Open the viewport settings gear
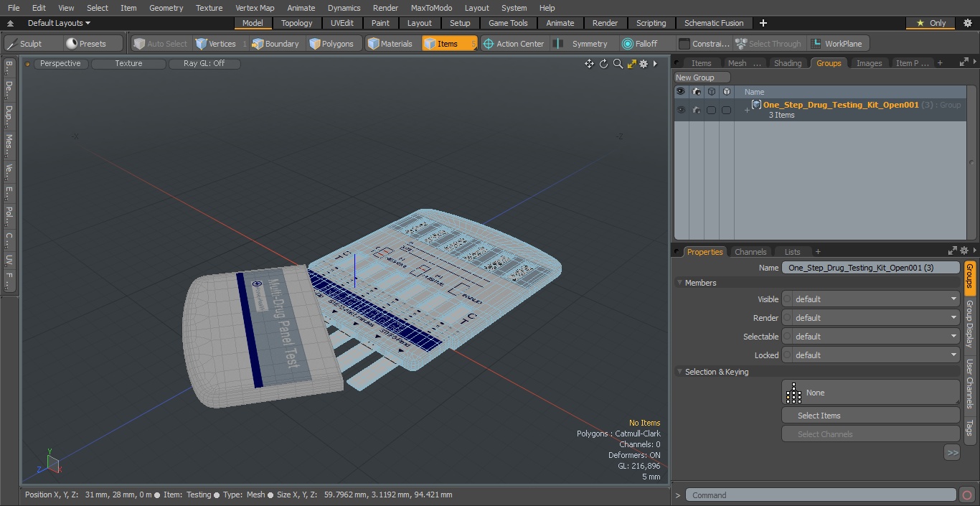 click(x=644, y=64)
